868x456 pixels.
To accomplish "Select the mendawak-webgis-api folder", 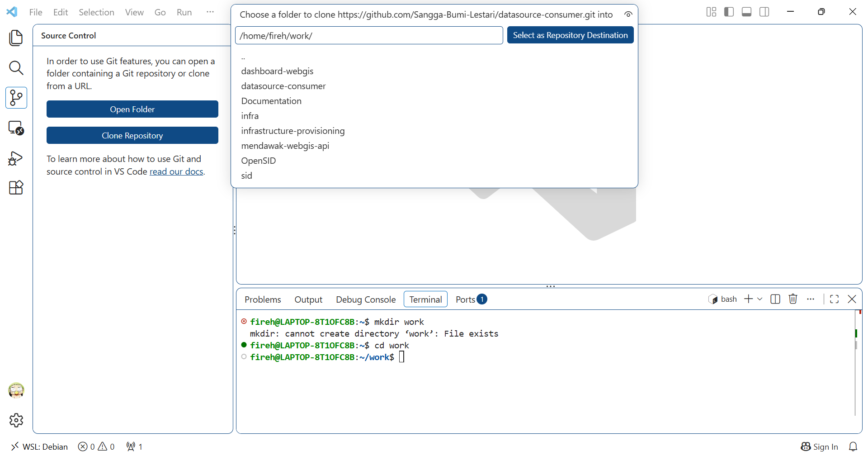I will 434,146.
